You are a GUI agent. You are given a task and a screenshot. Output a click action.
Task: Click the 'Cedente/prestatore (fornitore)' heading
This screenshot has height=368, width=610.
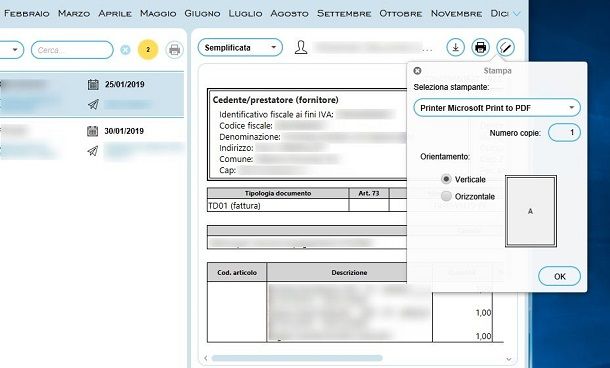[275, 100]
